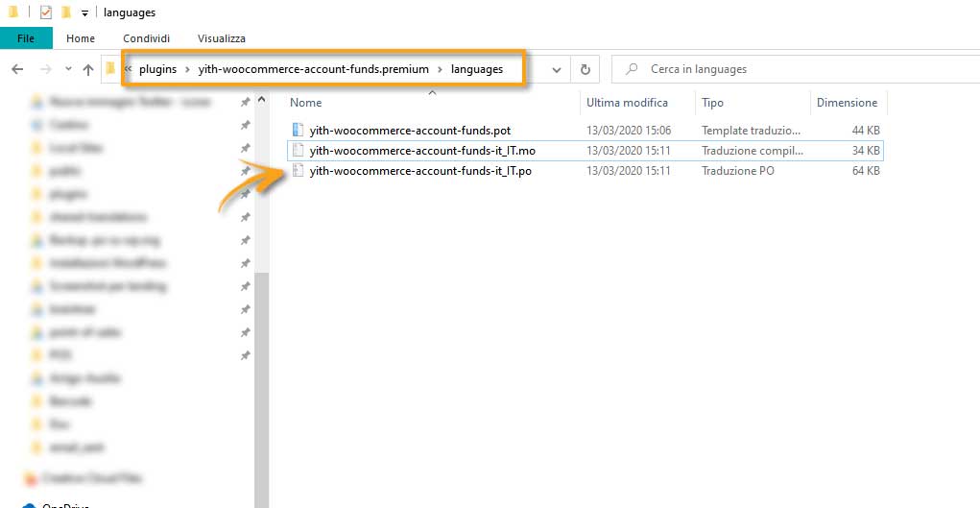This screenshot has width=980, height=508.
Task: Click the it_IT.po file icon
Action: point(298,170)
